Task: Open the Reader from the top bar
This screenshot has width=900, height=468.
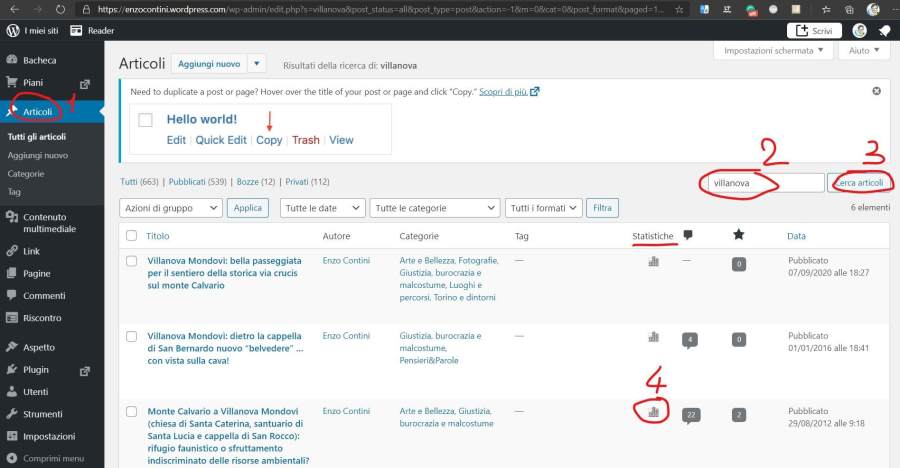Action: coord(92,31)
